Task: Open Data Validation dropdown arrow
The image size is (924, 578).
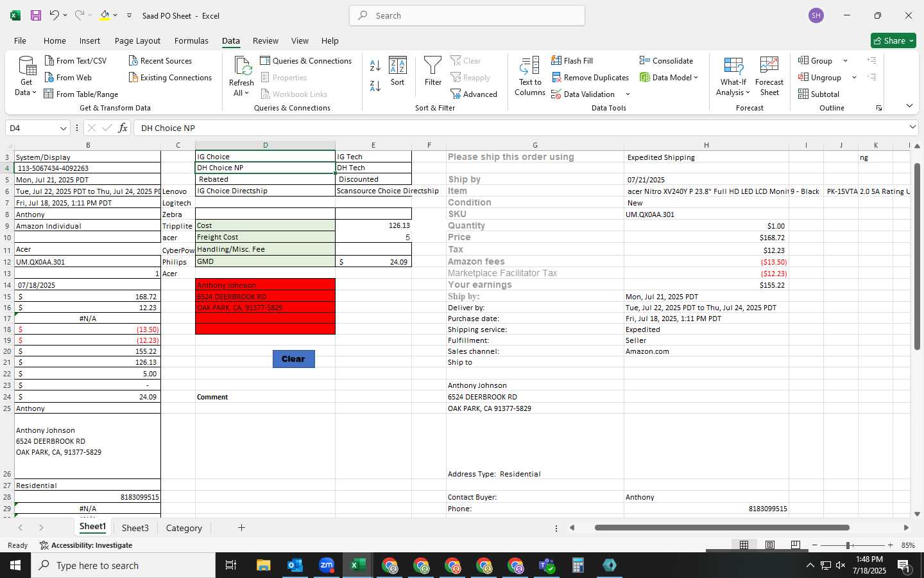Action: click(x=628, y=94)
